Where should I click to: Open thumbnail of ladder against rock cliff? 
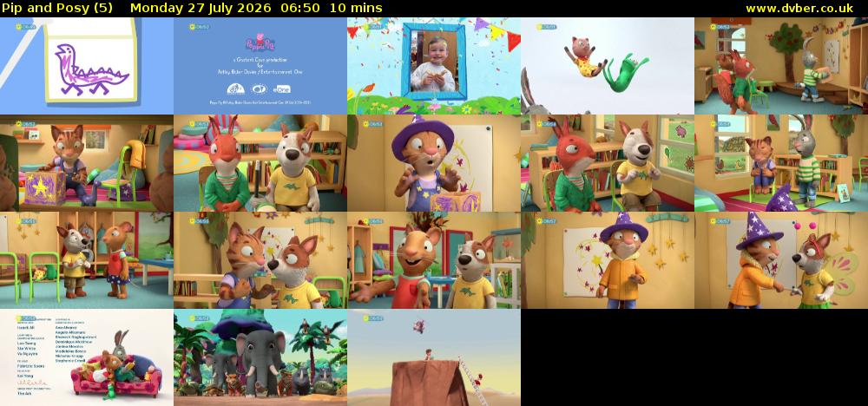click(x=434, y=357)
